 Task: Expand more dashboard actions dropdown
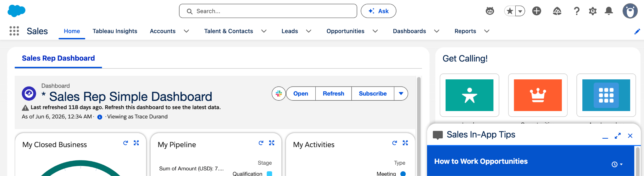pos(401,93)
